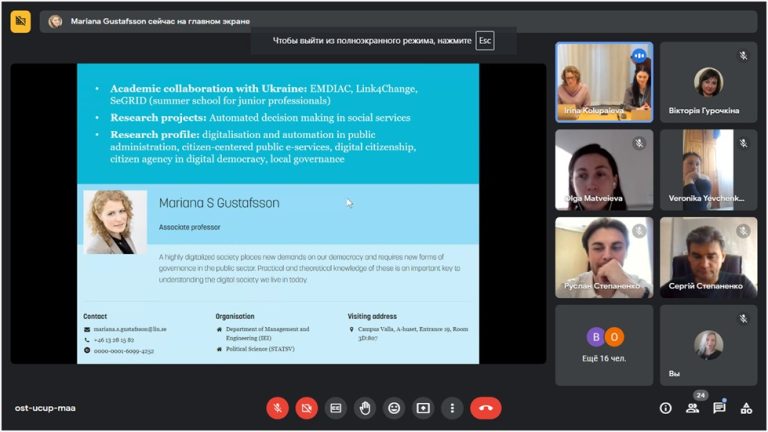Click the ORCID number 0000-0001-6099-4252

coord(124,351)
